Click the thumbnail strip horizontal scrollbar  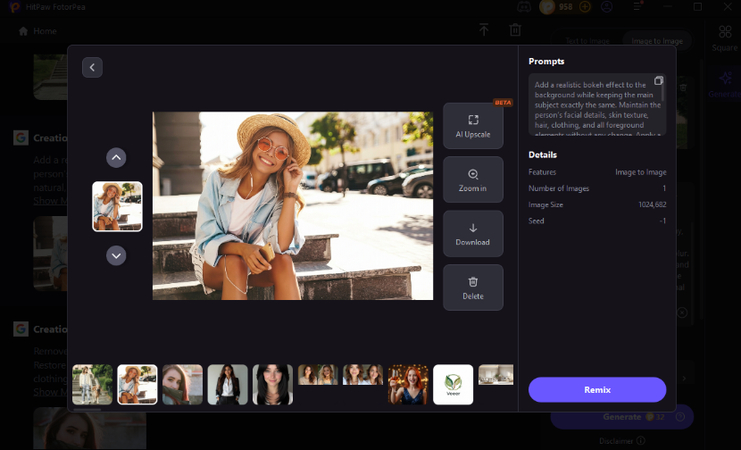(x=87, y=409)
